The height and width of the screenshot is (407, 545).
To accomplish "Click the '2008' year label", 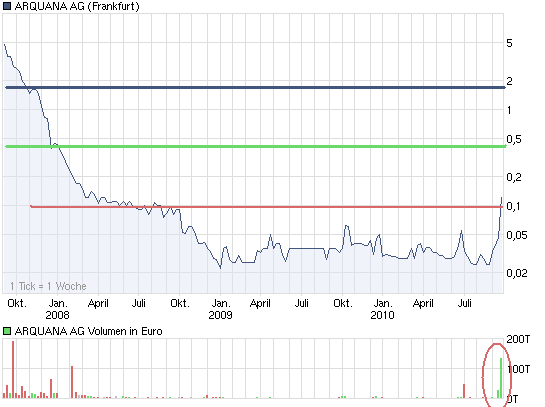I will point(57,315).
